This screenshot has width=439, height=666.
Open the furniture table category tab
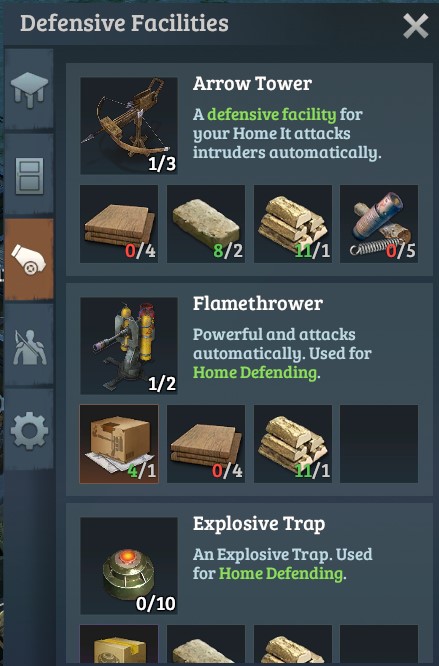pyautogui.click(x=29, y=90)
